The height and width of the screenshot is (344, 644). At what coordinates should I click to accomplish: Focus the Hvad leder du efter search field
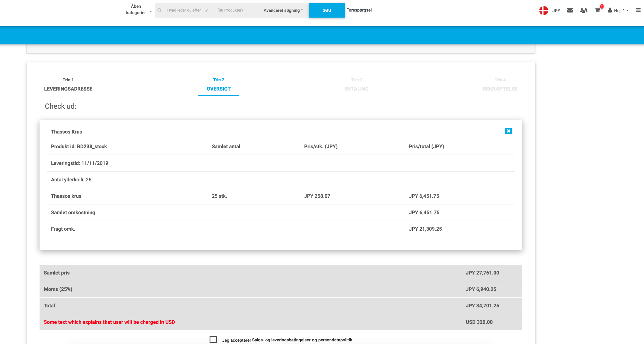pyautogui.click(x=187, y=10)
